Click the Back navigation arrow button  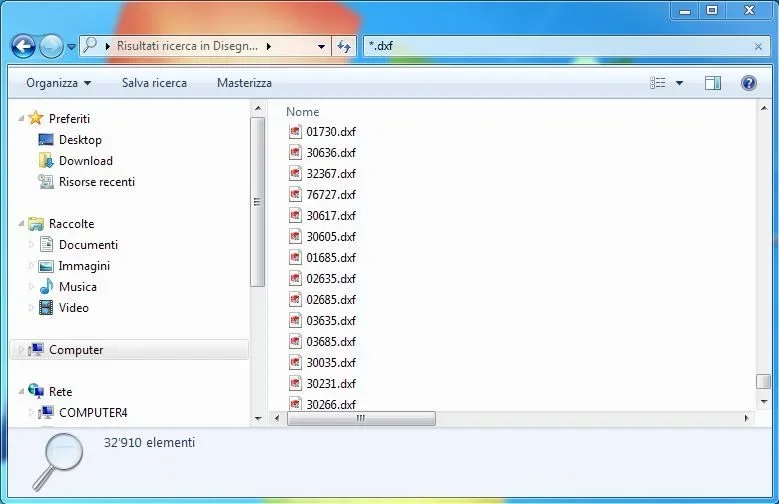point(23,47)
